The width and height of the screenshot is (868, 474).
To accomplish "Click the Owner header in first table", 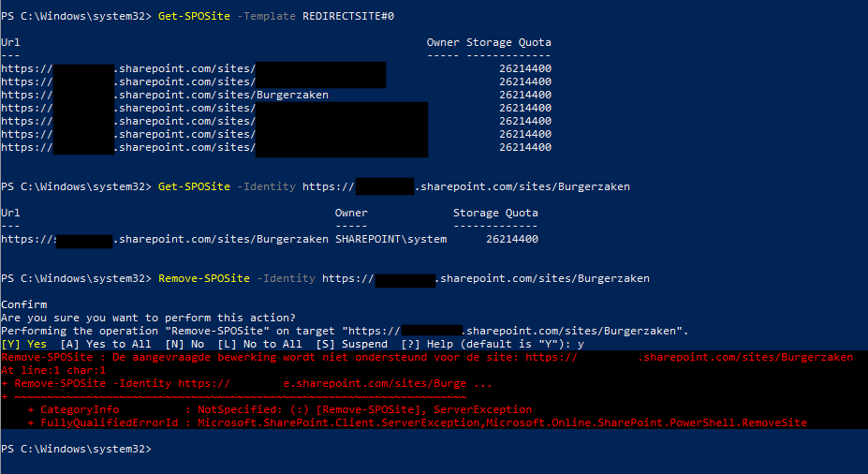I will tap(442, 43).
